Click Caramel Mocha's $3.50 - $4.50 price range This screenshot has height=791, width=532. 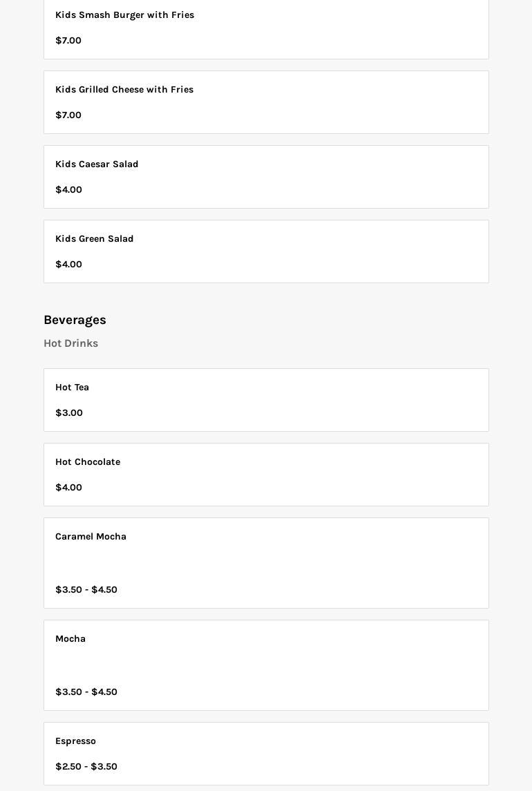pyautogui.click(x=86, y=590)
